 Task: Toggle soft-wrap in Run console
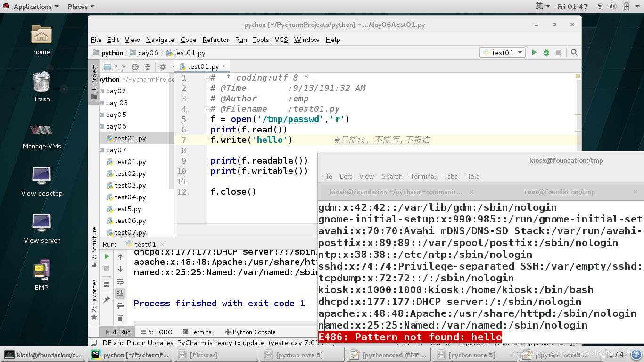click(120, 281)
